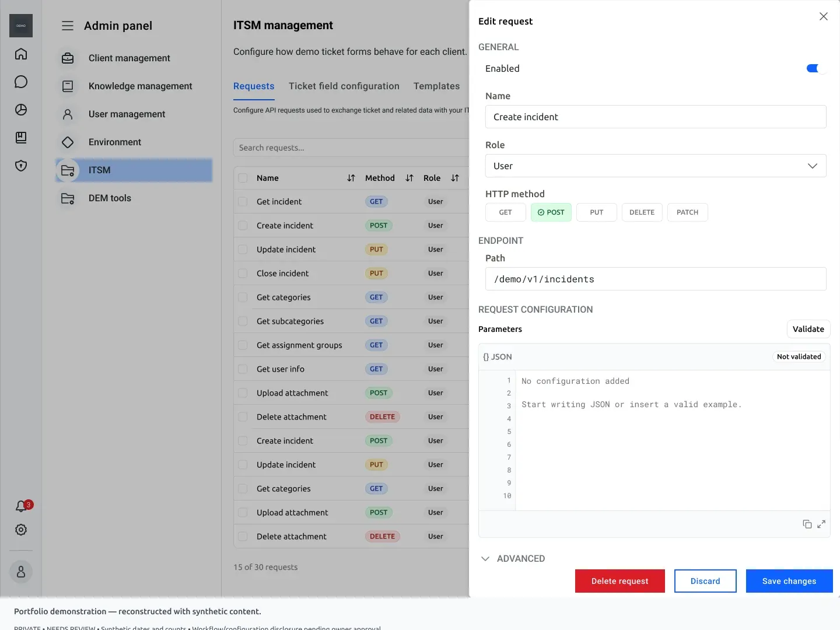The width and height of the screenshot is (840, 630).
Task: Click the Knowledge management icon
Action: [68, 86]
